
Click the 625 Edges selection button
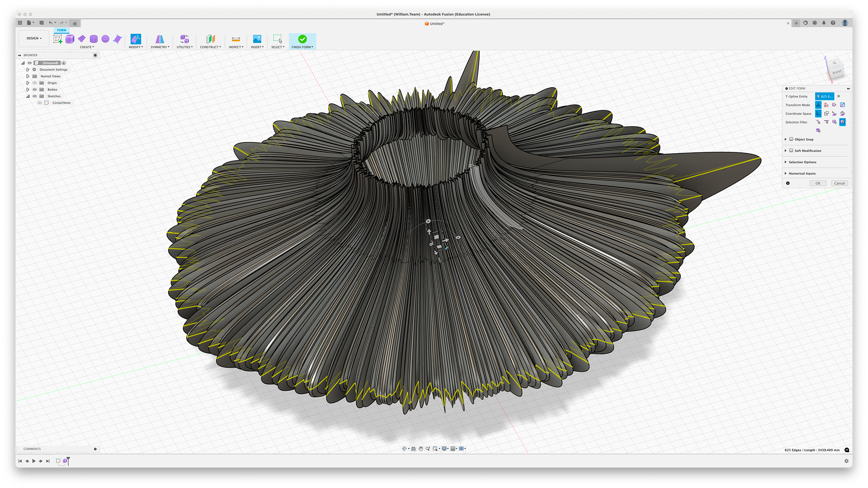pos(825,96)
